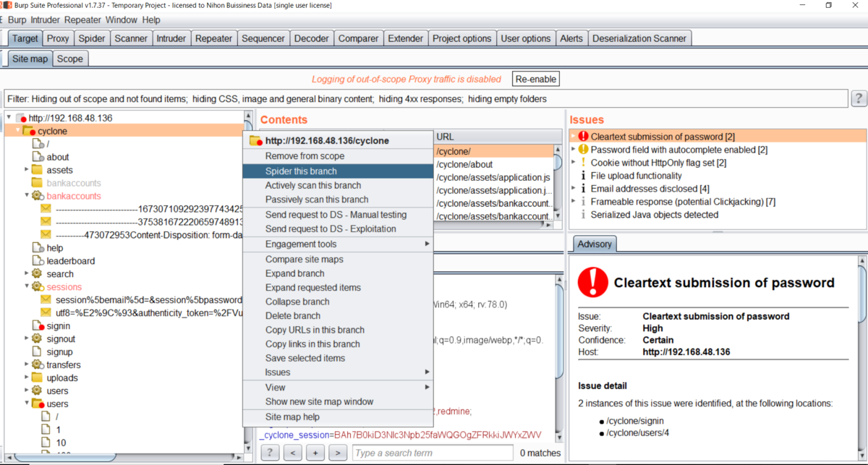
Task: Collapse the red bankaccounts node
Action: coord(26,196)
